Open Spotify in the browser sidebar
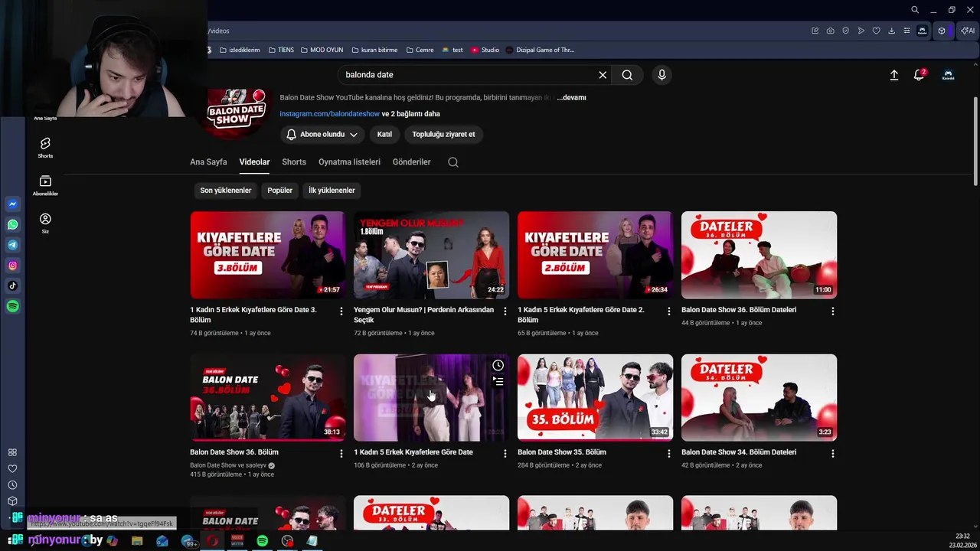 click(12, 306)
